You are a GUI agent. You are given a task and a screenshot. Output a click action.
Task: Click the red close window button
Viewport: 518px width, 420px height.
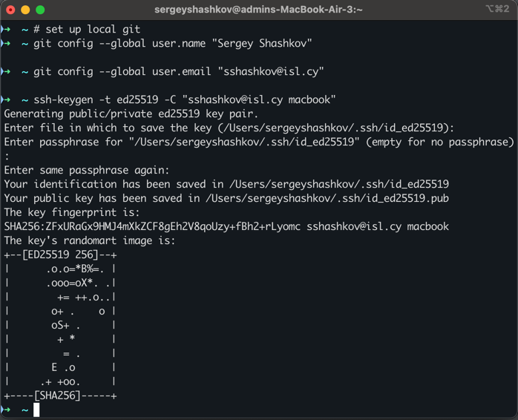coord(10,10)
